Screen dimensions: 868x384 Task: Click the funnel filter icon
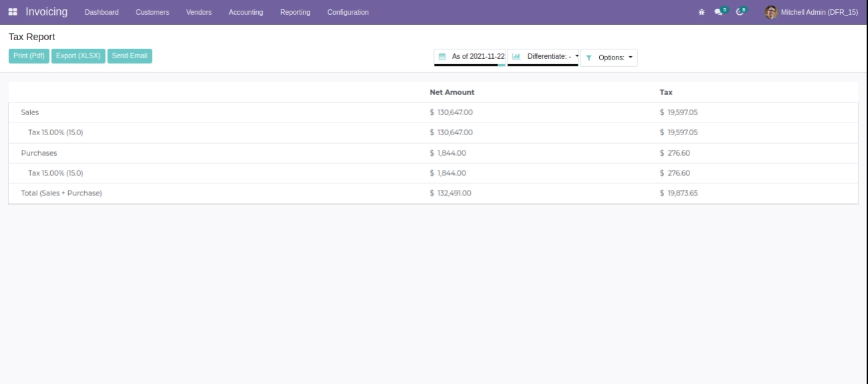point(588,58)
